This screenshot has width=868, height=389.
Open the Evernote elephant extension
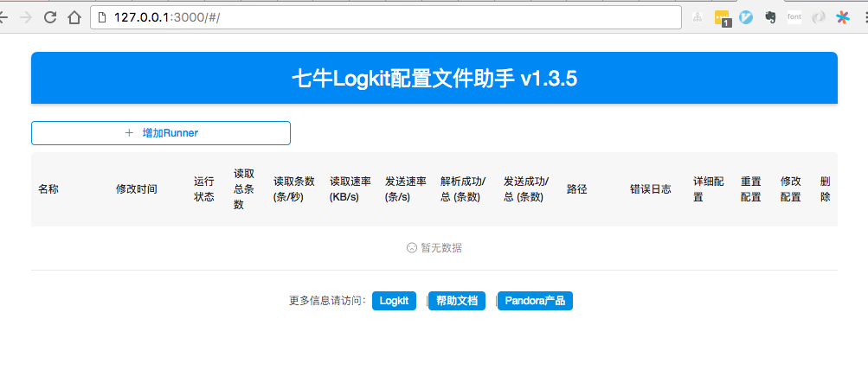pyautogui.click(x=770, y=17)
